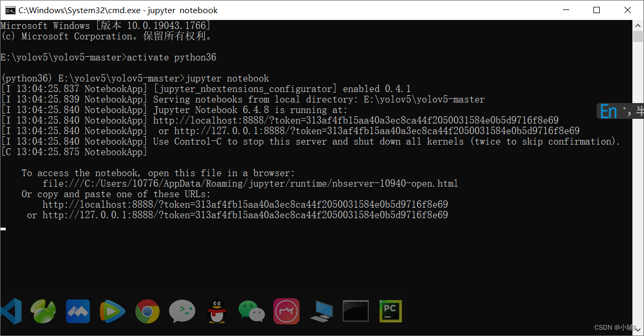Minimize the cmd.exe window
644x336 pixels.
pos(566,10)
